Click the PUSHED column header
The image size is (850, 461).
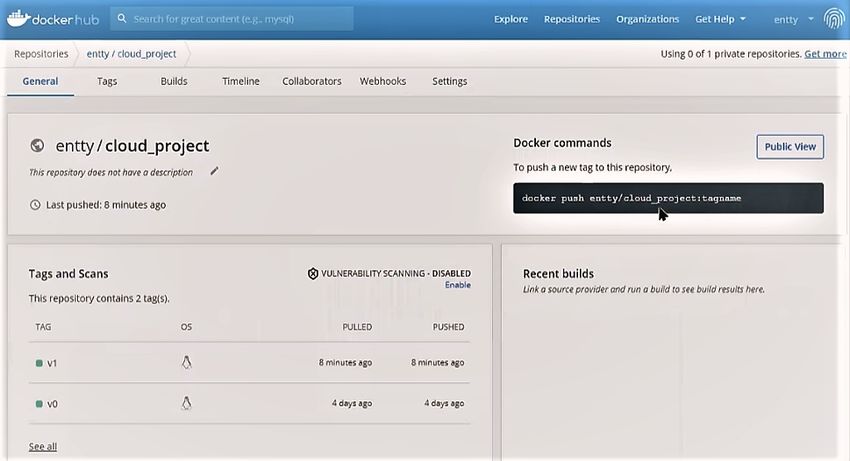[x=448, y=327]
